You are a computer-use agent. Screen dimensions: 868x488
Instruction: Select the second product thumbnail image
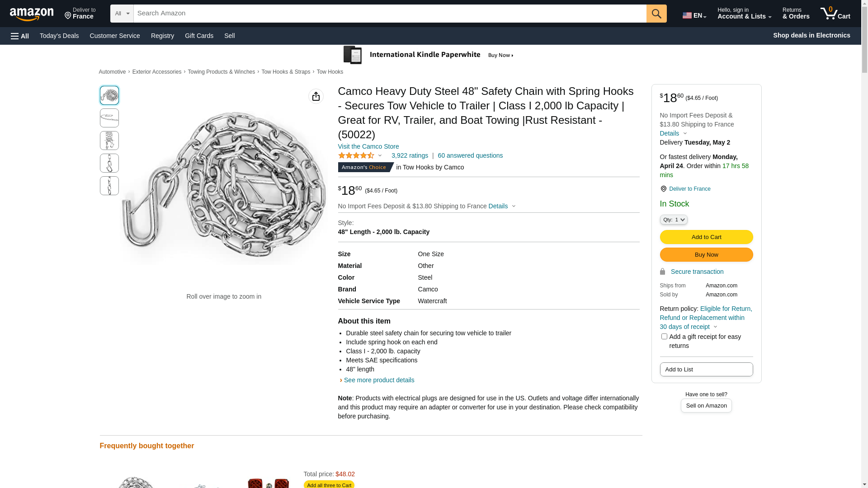(109, 118)
